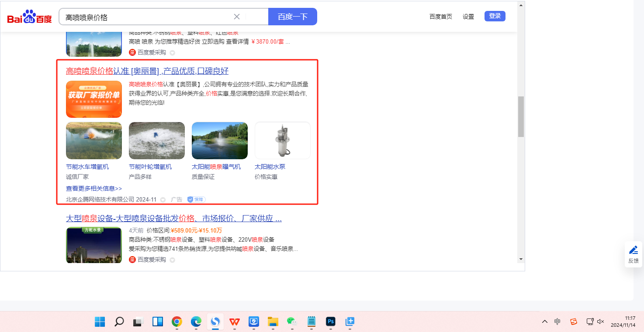Image resolution: width=644 pixels, height=332 pixels.
Task: Open the blue plus app on the taskbar
Action: pyautogui.click(x=350, y=322)
